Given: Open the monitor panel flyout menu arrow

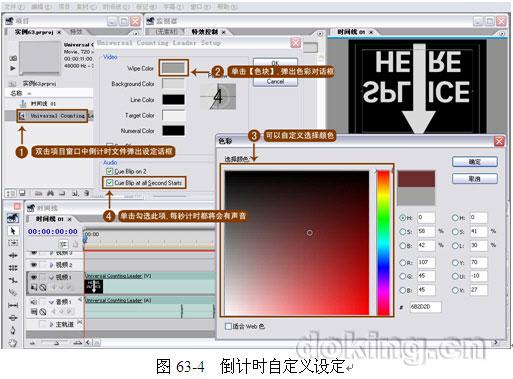Looking at the screenshot, I should 320,33.
